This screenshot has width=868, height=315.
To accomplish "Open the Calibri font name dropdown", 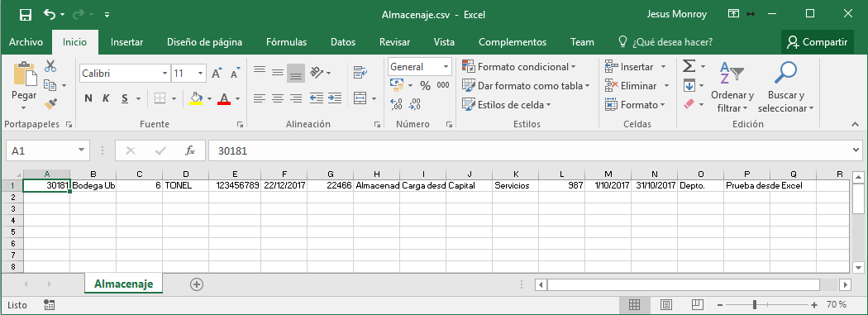I will pyautogui.click(x=165, y=73).
